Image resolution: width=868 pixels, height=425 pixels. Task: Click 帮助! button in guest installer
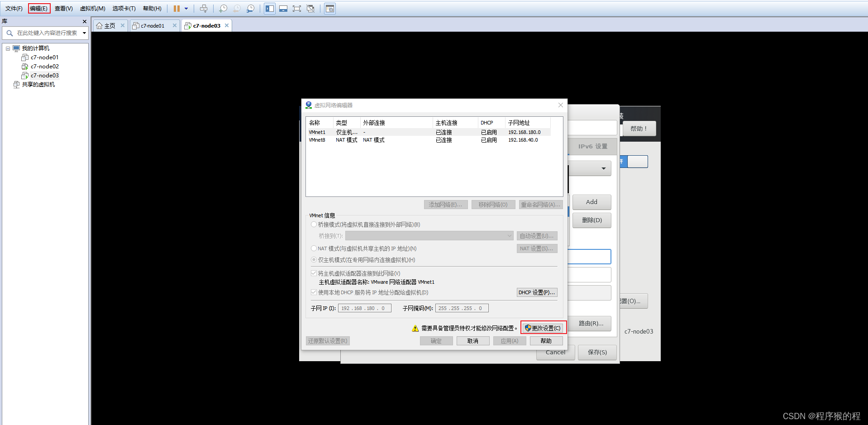[639, 129]
